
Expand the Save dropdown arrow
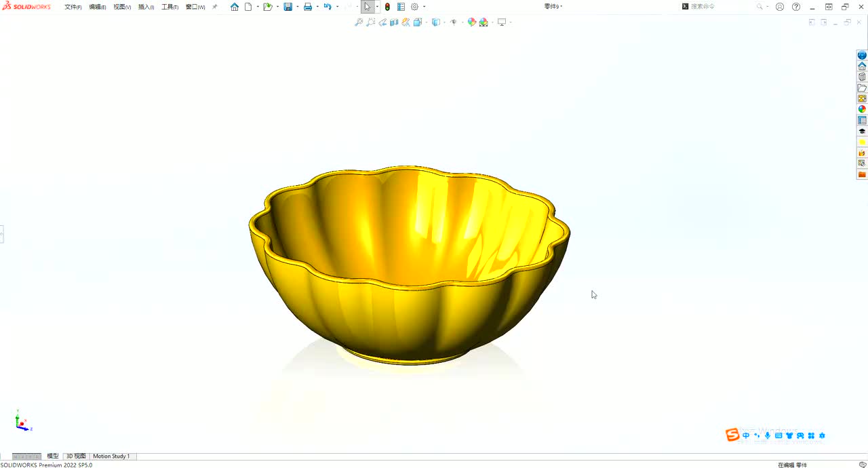click(298, 7)
